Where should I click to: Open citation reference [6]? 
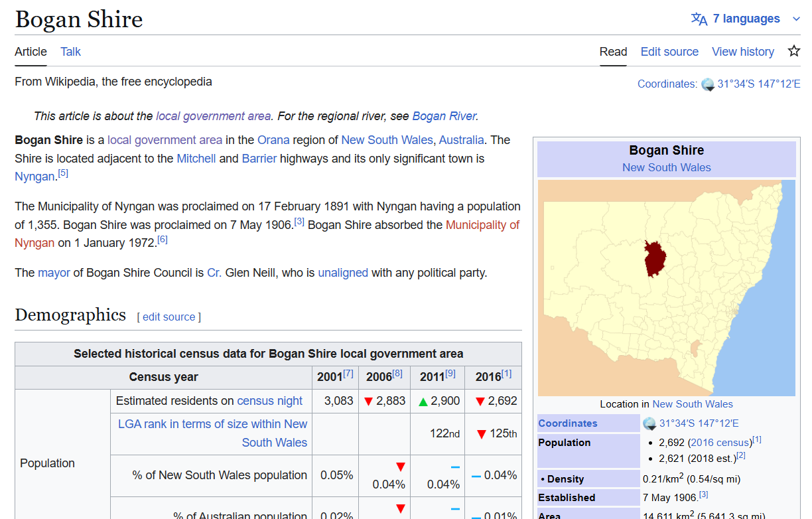[163, 240]
